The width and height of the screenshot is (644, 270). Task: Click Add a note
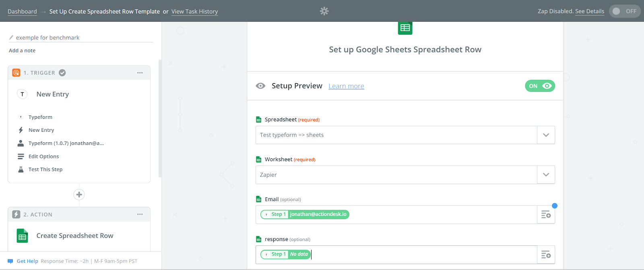[x=22, y=50]
